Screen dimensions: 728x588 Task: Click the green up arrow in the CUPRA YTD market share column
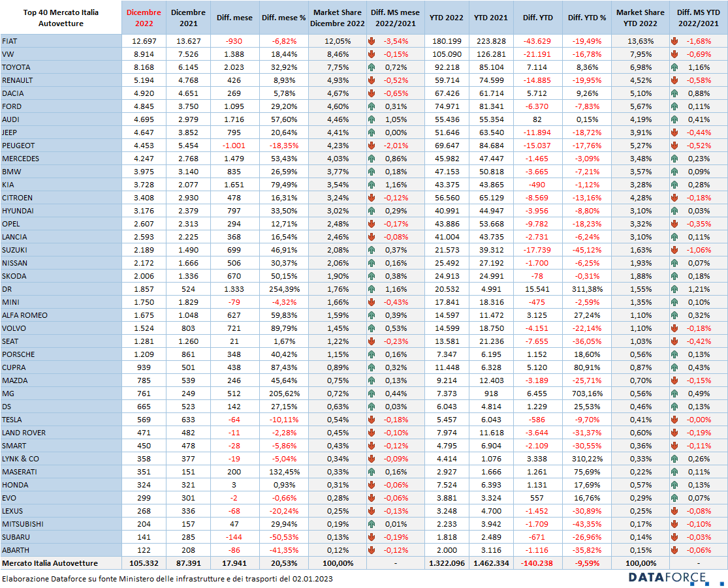pyautogui.click(x=674, y=367)
